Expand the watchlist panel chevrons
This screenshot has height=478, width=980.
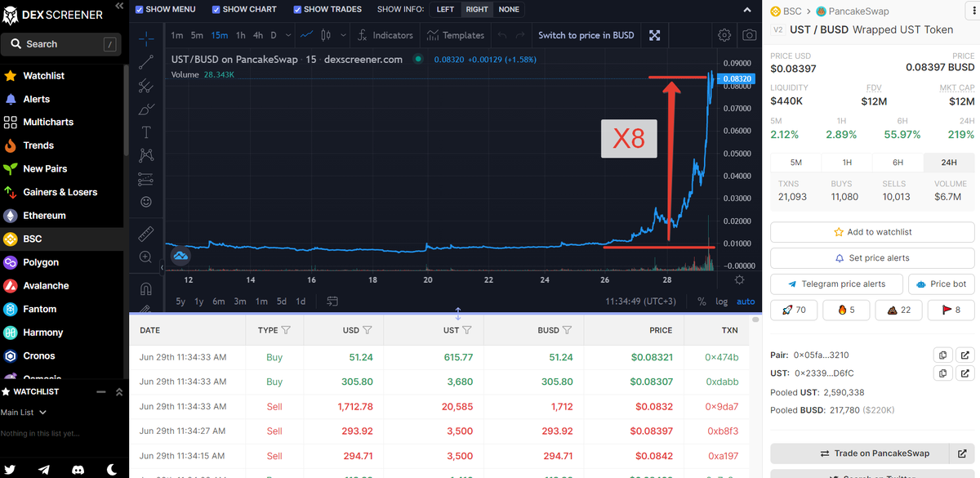(x=119, y=392)
